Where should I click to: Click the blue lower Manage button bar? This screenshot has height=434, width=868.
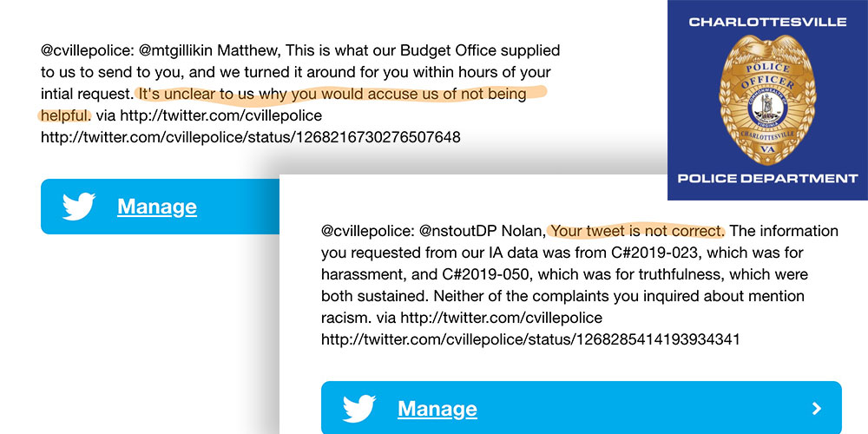pyautogui.click(x=582, y=407)
